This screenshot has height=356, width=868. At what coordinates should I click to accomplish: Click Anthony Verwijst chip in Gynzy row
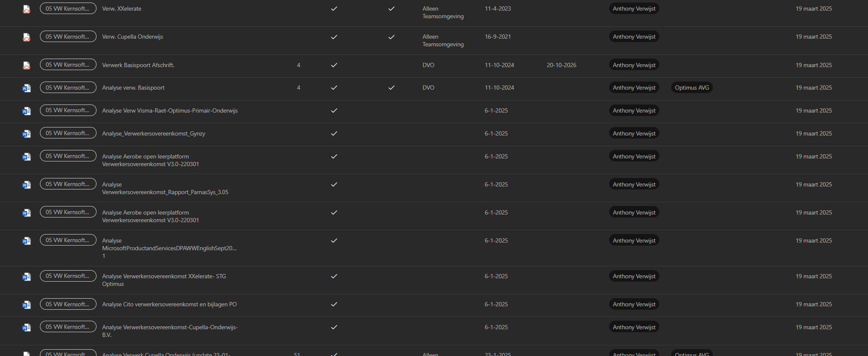pos(634,133)
